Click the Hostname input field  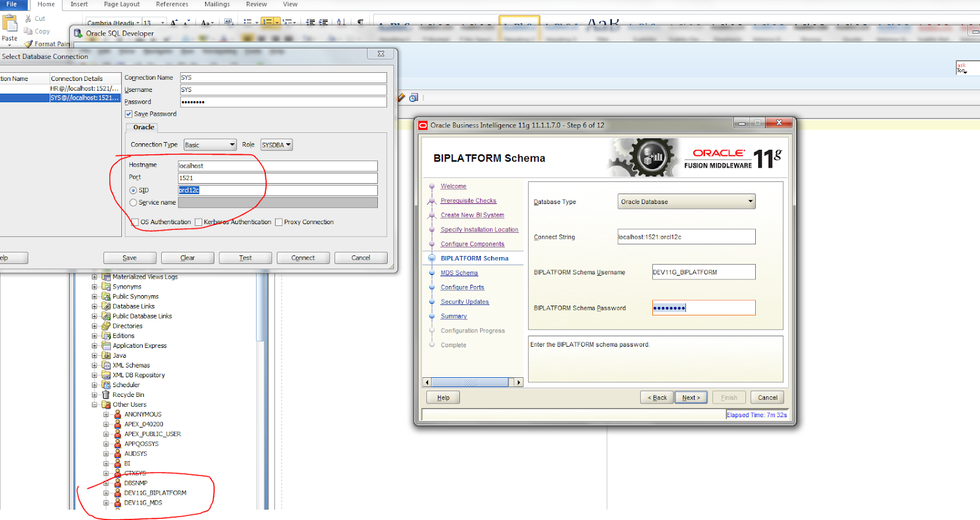pos(277,166)
